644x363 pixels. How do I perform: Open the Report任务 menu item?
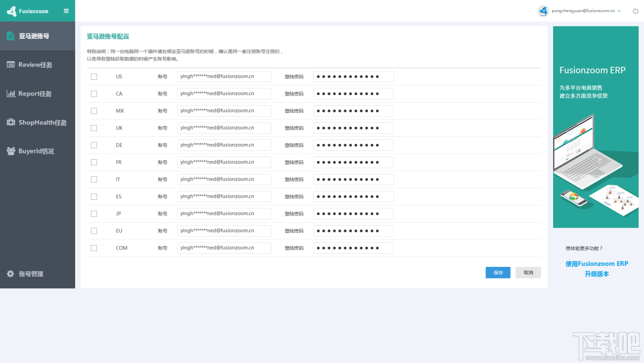click(38, 94)
